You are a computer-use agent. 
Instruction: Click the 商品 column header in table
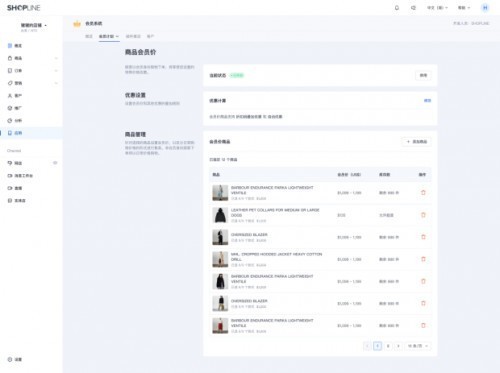click(216, 175)
